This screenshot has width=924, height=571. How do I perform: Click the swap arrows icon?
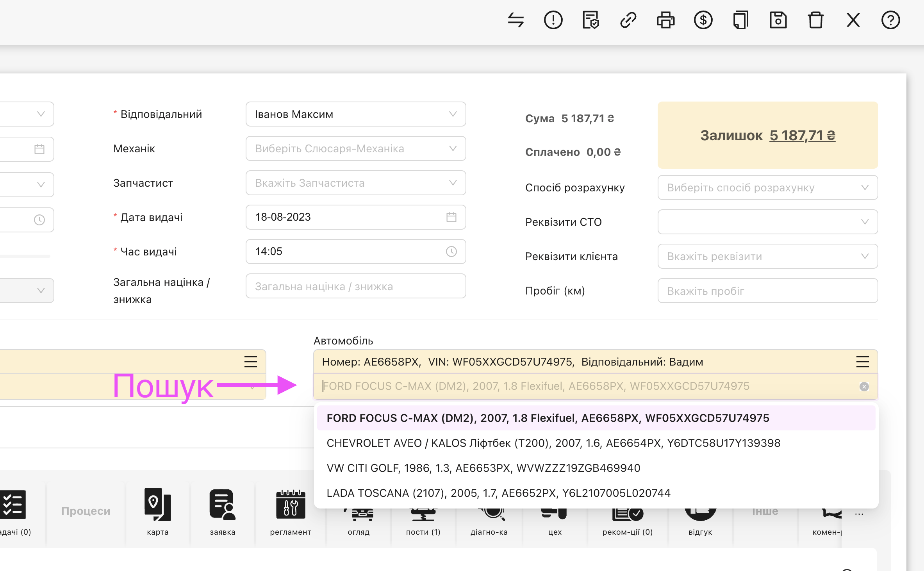[x=516, y=20]
